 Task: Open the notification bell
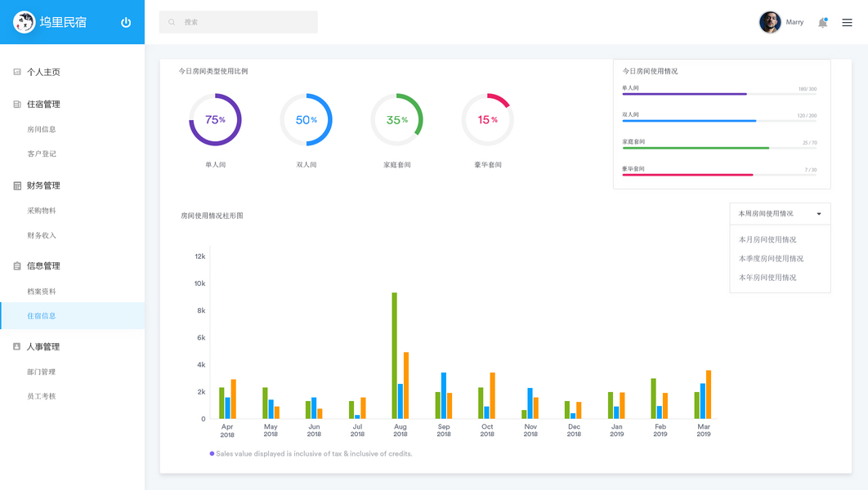pos(822,23)
